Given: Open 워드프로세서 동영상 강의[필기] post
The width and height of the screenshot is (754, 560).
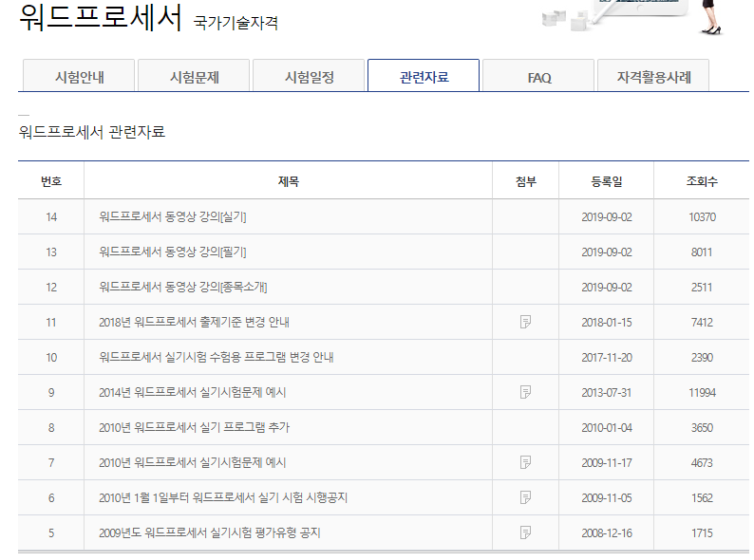Looking at the screenshot, I should [x=173, y=252].
